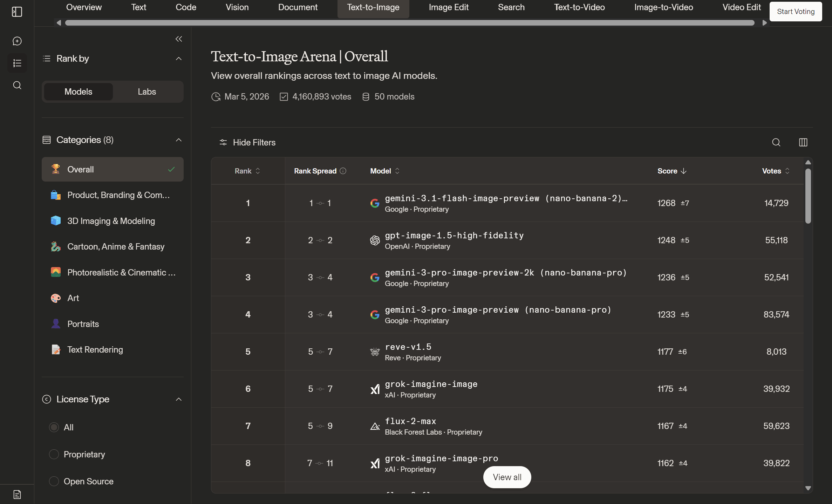Image resolution: width=832 pixels, height=504 pixels.
Task: Select the Open Source radio button
Action: pyautogui.click(x=54, y=481)
